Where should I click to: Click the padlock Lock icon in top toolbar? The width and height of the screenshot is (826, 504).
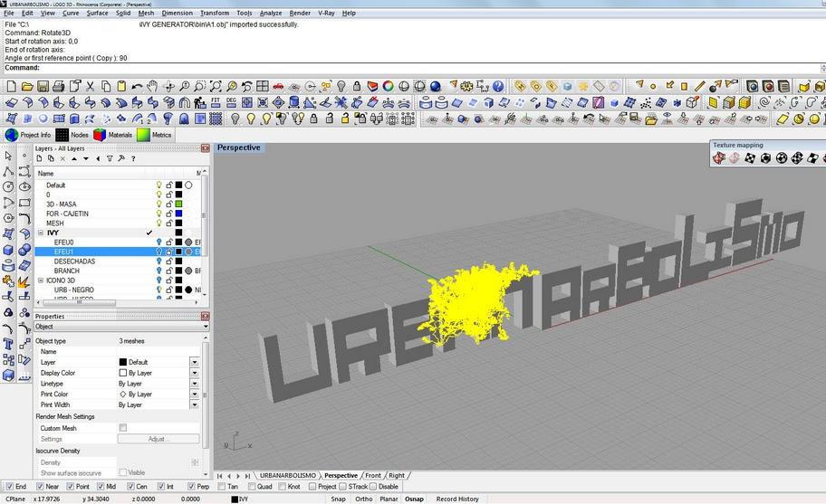click(x=357, y=86)
